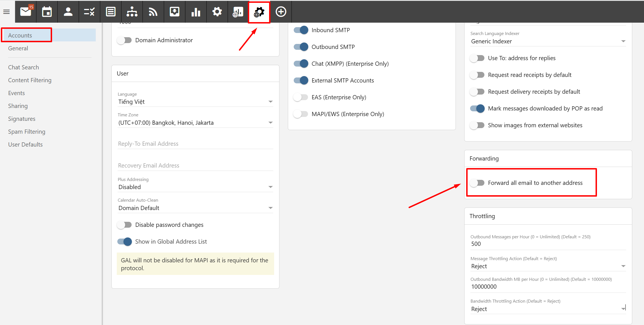The width and height of the screenshot is (644, 325).
Task: Disable Inbound SMTP switch
Action: [x=301, y=30]
